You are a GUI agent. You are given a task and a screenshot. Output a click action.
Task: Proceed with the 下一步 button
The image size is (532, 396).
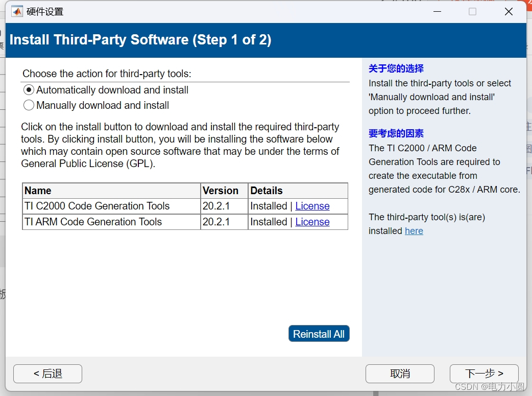pyautogui.click(x=484, y=374)
